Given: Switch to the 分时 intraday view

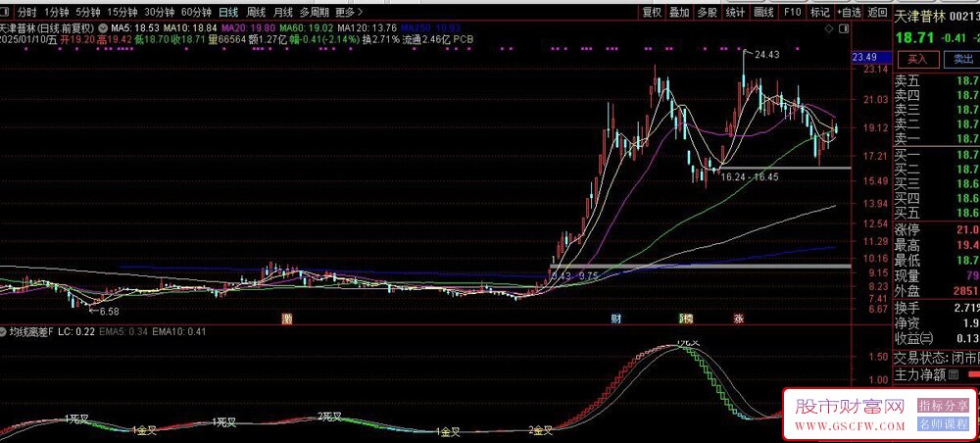Looking at the screenshot, I should click(x=26, y=11).
